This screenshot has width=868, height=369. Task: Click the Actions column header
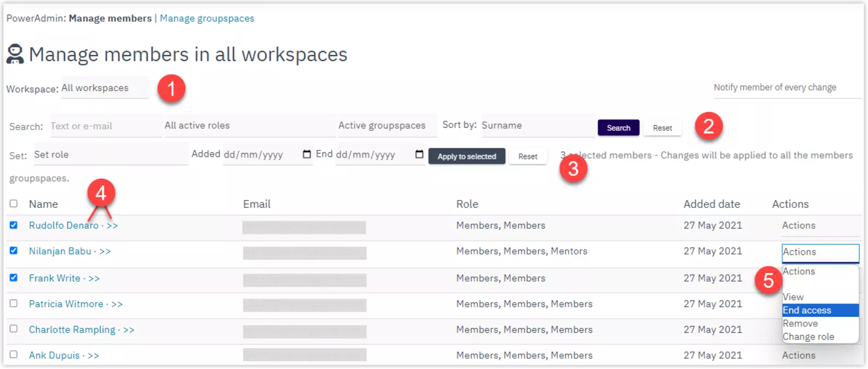tap(790, 204)
